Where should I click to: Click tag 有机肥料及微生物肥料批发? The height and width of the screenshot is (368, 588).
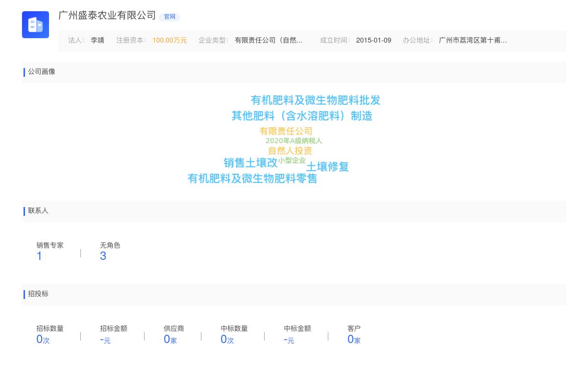316,100
